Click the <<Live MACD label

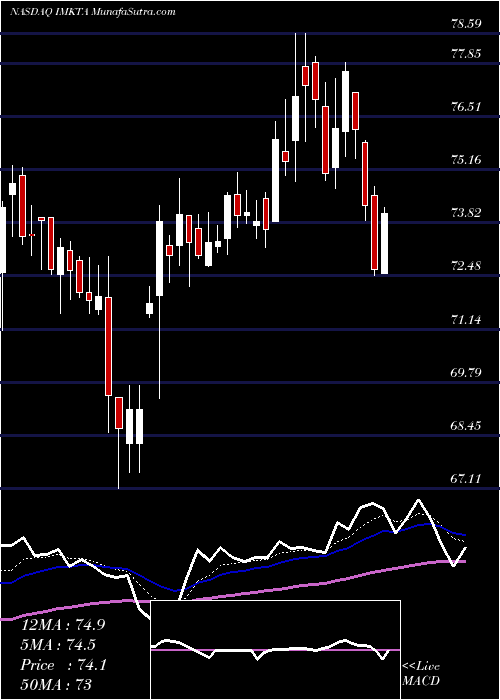[x=421, y=673]
